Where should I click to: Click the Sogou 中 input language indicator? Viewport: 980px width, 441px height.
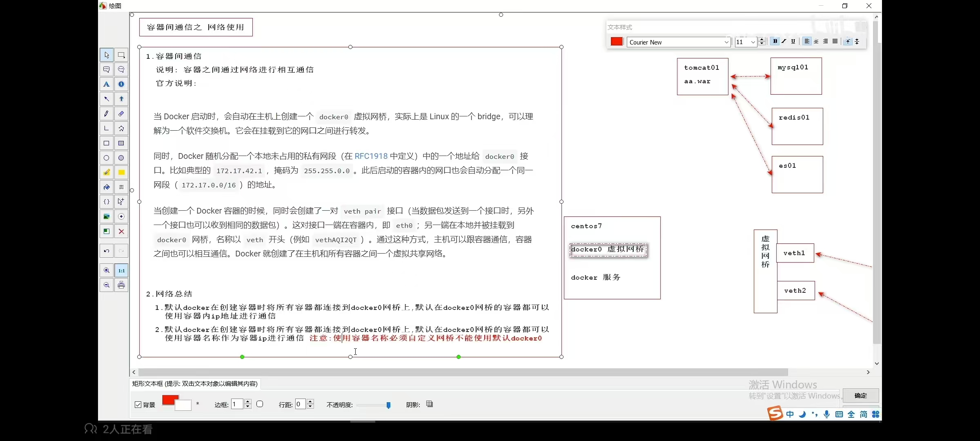tap(790, 414)
